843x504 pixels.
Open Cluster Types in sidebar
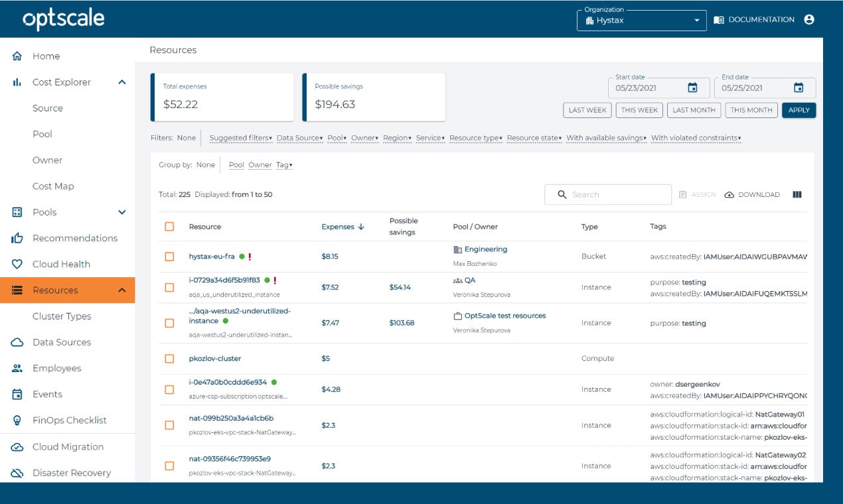click(x=62, y=316)
